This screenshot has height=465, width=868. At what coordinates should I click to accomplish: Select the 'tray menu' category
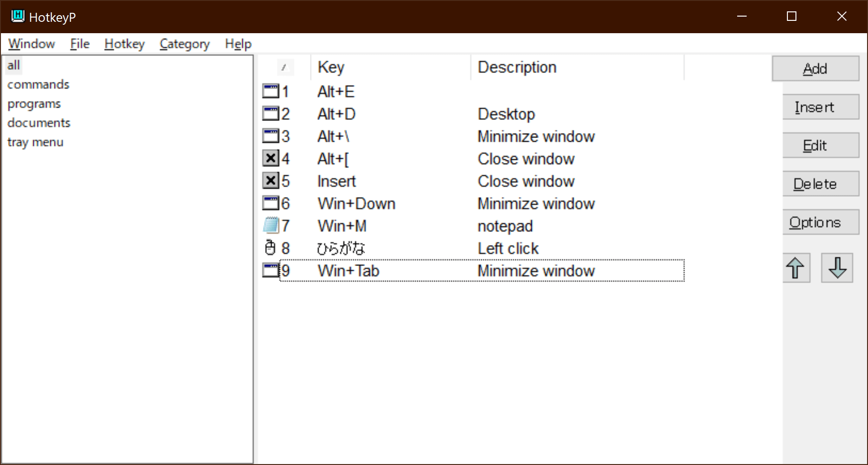click(35, 142)
